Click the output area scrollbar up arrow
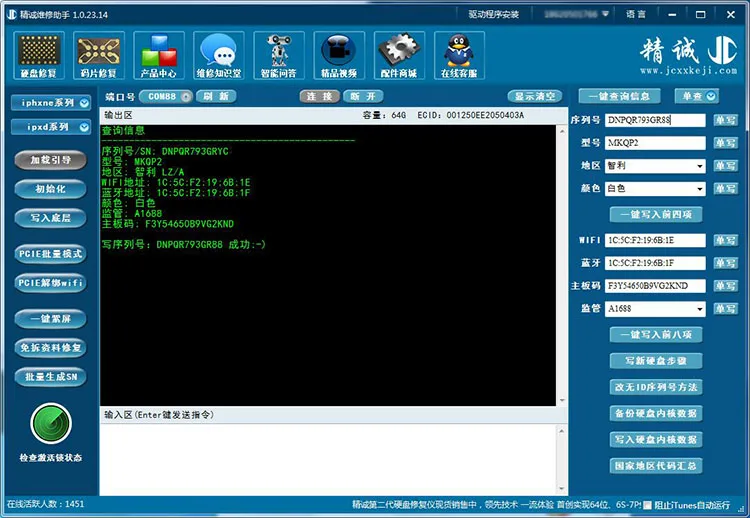Viewport: 750px width, 518px height. [562, 131]
